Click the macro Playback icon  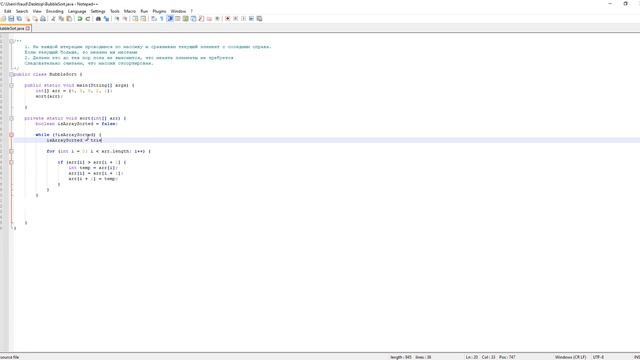244,19
